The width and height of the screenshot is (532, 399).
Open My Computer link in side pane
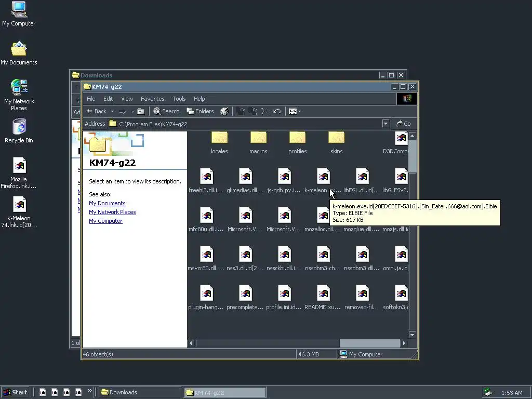(105, 221)
